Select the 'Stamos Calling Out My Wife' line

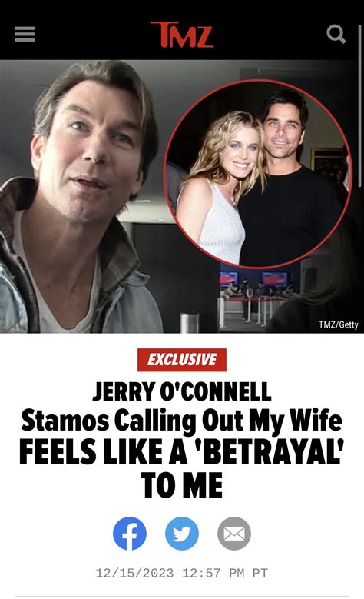tap(182, 420)
